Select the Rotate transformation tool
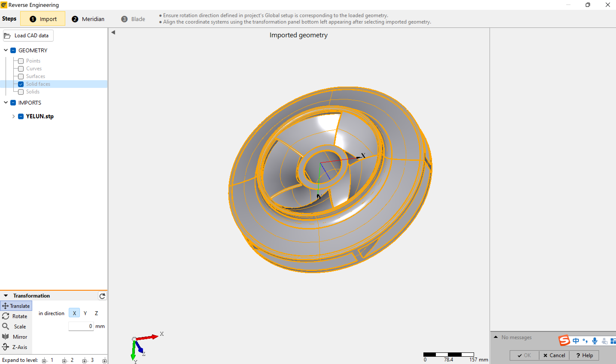The image size is (616, 364). (15, 316)
